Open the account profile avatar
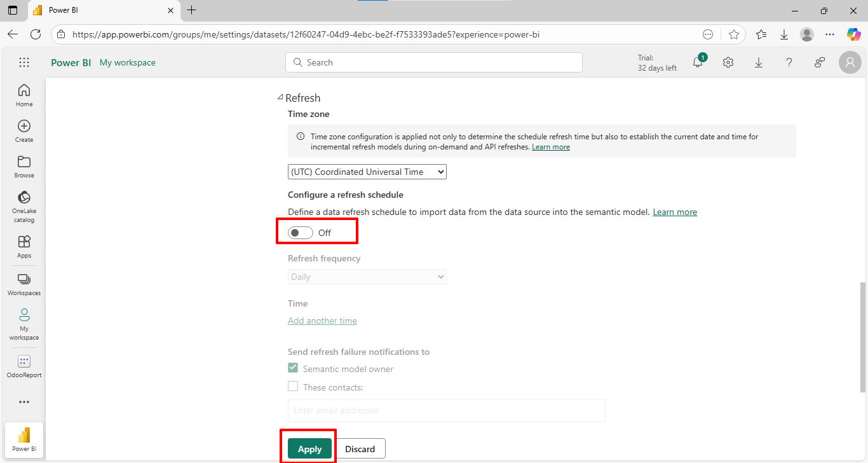This screenshot has width=868, height=463. 850,62
